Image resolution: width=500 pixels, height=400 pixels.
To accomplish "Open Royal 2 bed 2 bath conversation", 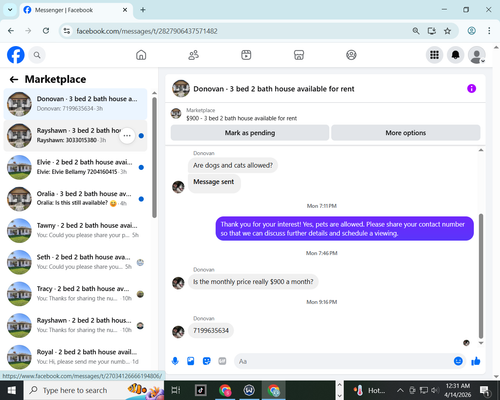I will pos(75,357).
